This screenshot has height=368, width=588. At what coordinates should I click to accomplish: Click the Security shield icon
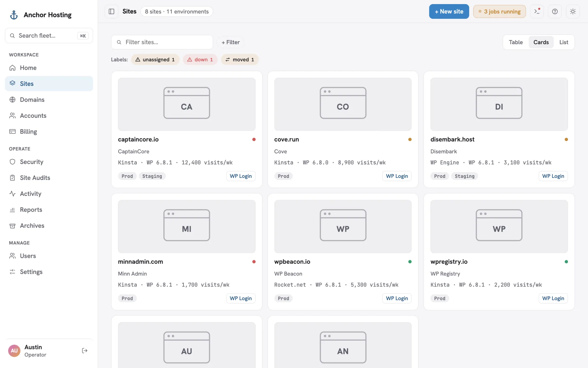point(12,162)
